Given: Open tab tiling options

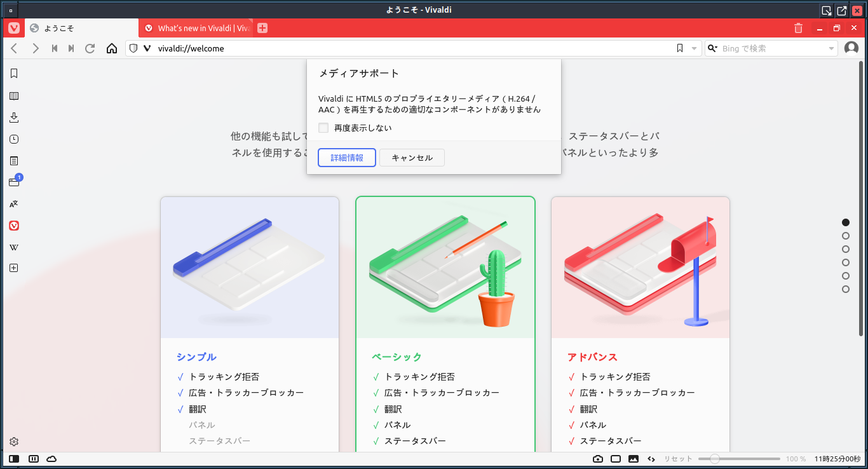Looking at the screenshot, I should (x=34, y=459).
